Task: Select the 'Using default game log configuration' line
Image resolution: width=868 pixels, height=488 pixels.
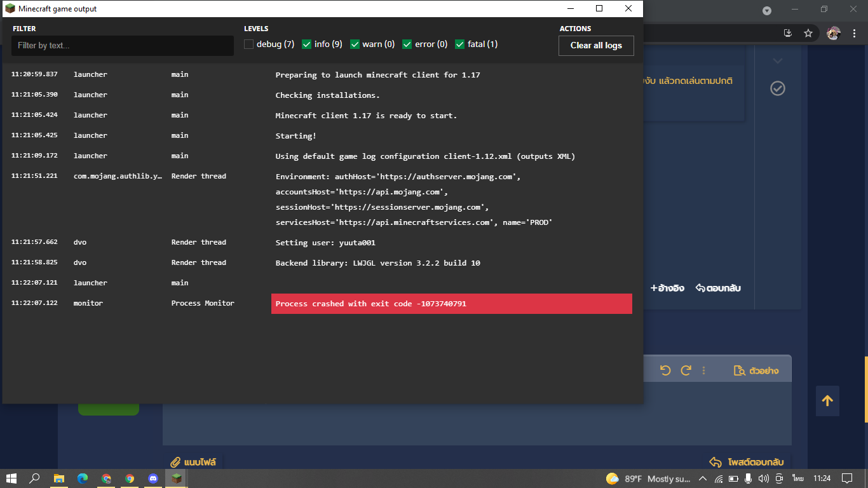Action: tap(425, 156)
